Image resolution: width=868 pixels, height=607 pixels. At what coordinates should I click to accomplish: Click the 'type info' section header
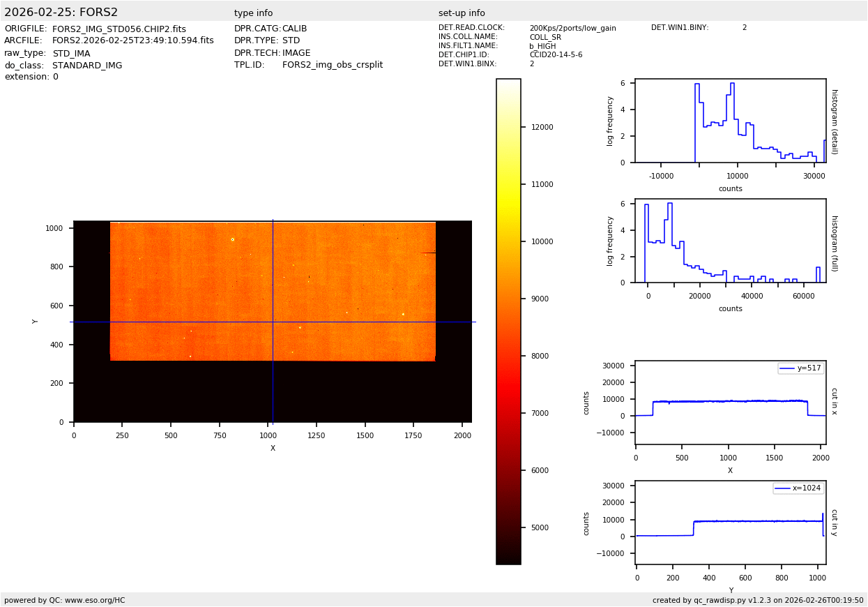253,13
